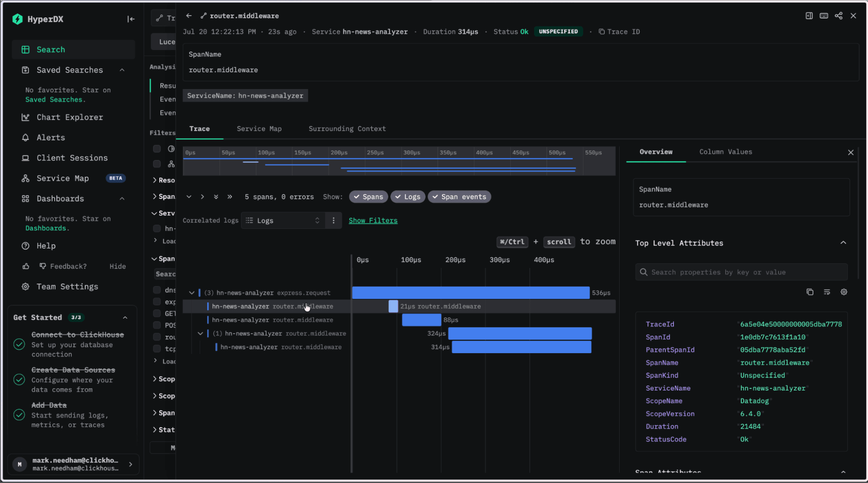Select the Overview tab
The width and height of the screenshot is (868, 483).
click(656, 152)
